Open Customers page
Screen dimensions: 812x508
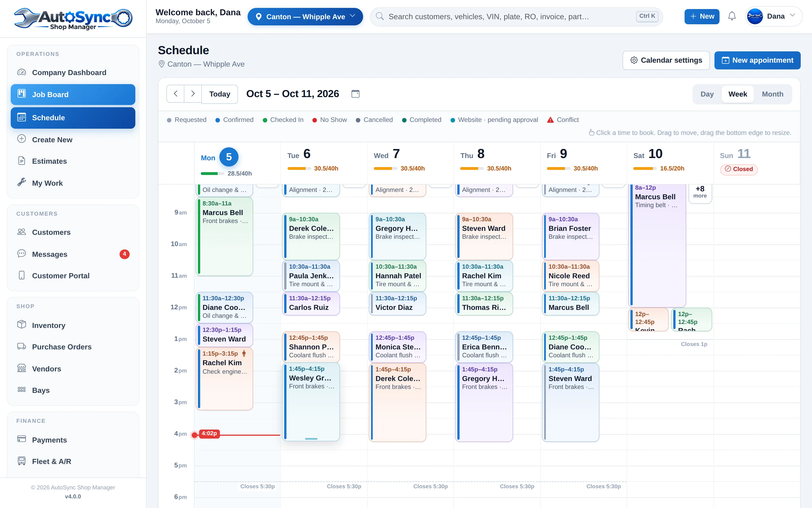coord(73,232)
